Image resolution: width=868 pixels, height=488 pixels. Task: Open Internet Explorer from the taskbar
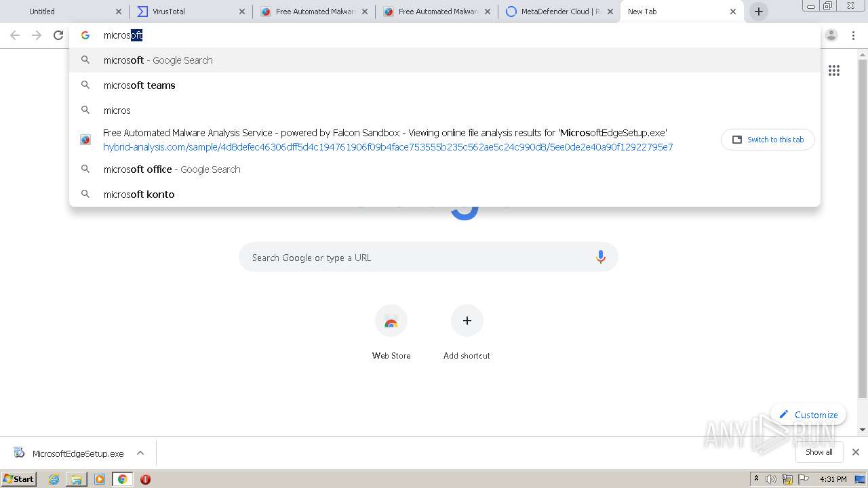54,479
